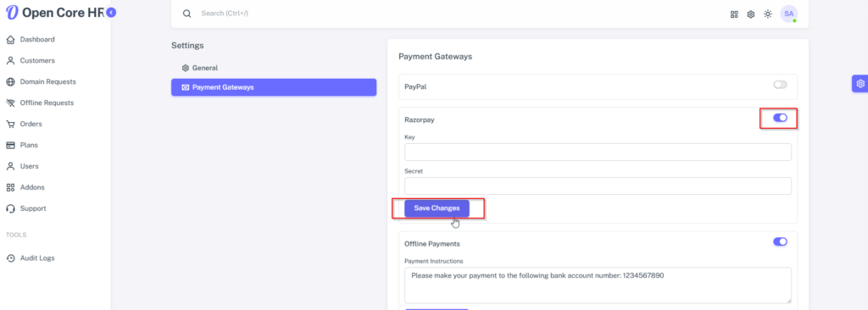Focus the Razorpay Key input field
This screenshot has height=310, width=868.
pos(598,152)
